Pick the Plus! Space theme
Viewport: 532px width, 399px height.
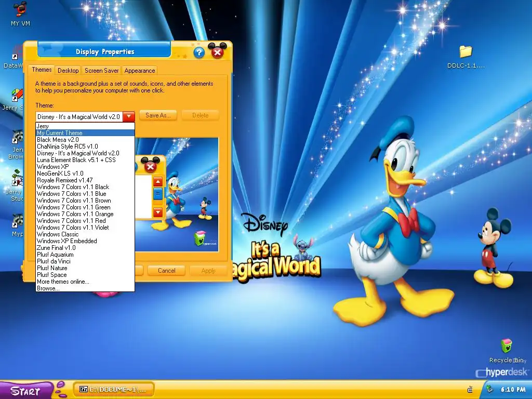click(x=85, y=275)
